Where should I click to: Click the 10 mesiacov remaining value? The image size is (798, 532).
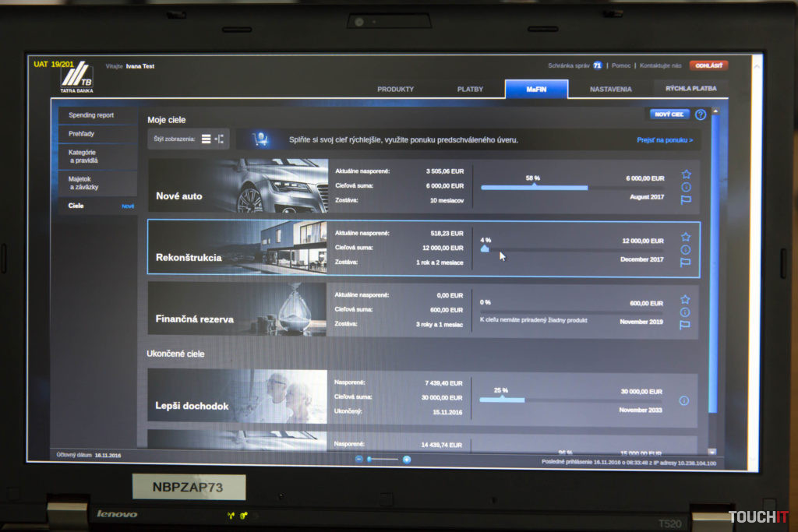click(x=447, y=200)
